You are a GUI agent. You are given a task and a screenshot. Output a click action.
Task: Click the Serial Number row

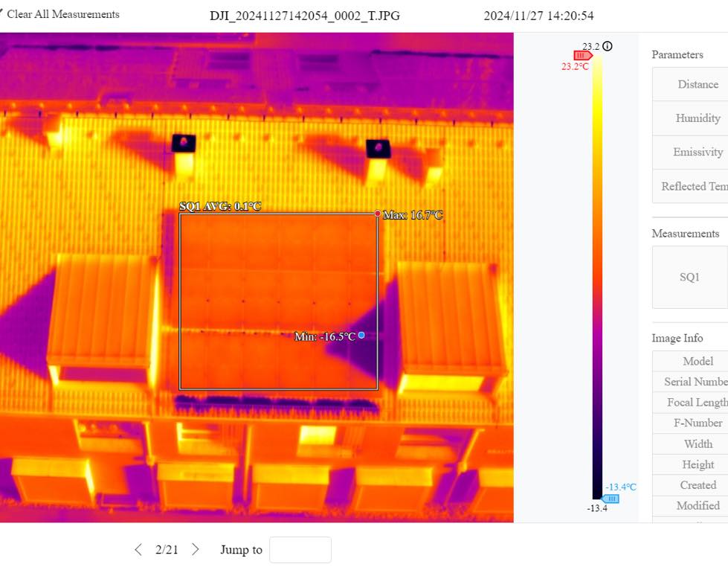690,382
